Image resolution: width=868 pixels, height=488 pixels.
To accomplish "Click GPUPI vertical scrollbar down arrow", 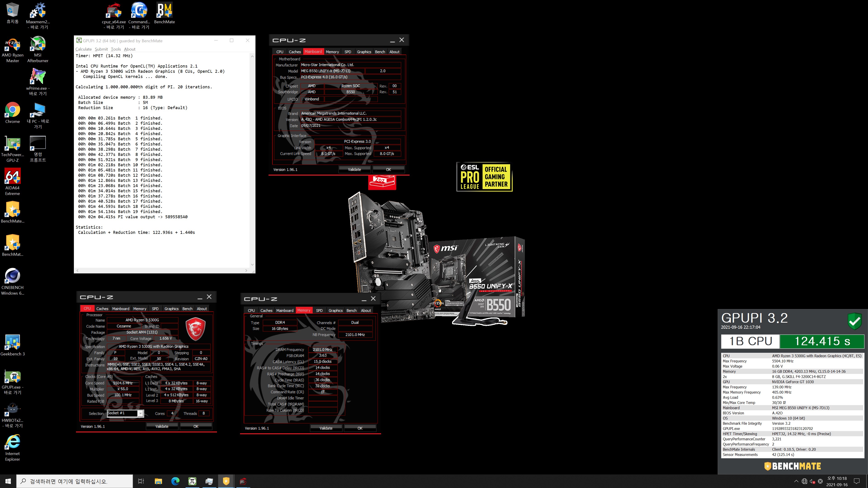I will pos(252,265).
